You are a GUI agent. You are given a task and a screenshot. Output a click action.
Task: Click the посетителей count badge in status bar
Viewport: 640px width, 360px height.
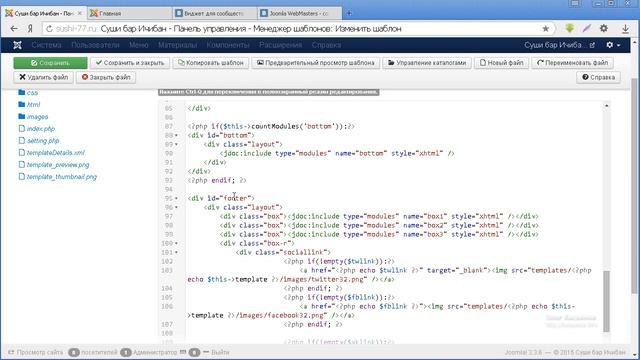point(74,352)
